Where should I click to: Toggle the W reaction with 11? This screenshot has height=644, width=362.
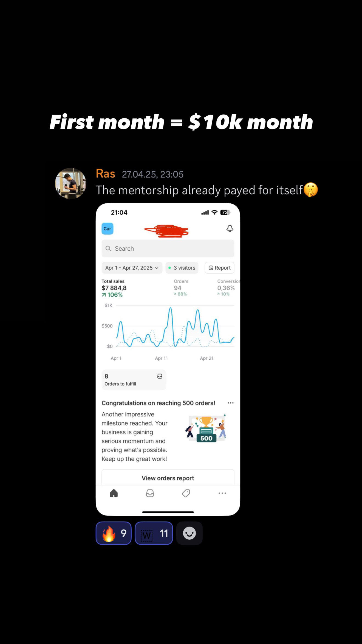(154, 533)
